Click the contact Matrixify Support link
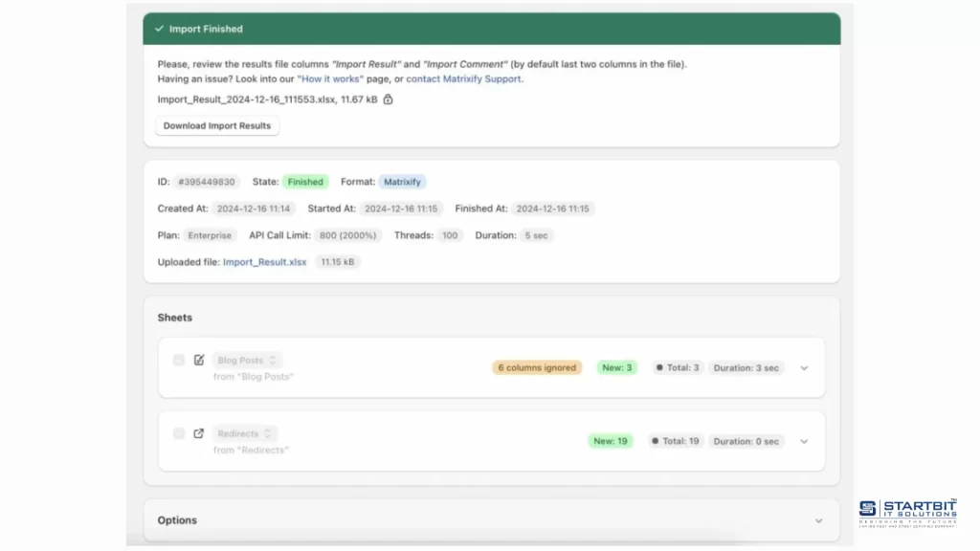This screenshot has width=980, height=551. (464, 78)
